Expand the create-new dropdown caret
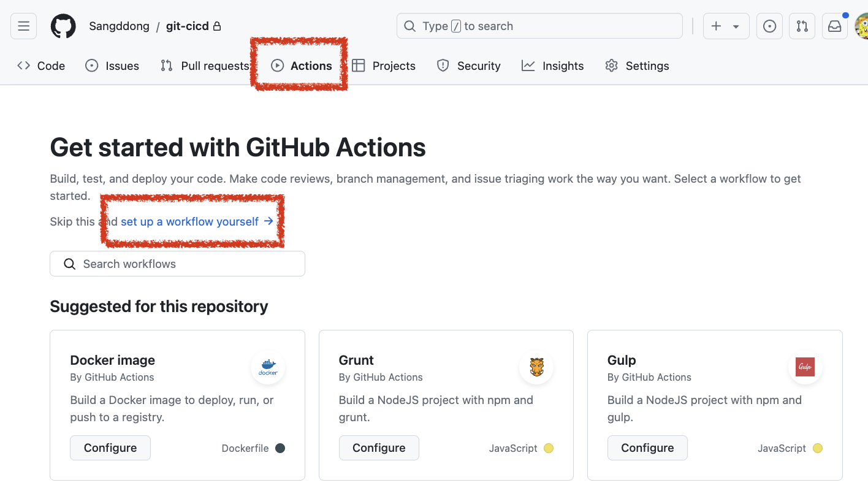 pos(736,27)
